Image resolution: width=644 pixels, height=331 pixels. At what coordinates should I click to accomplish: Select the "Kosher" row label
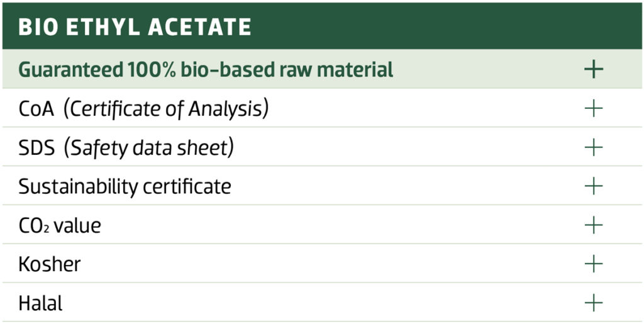49,264
